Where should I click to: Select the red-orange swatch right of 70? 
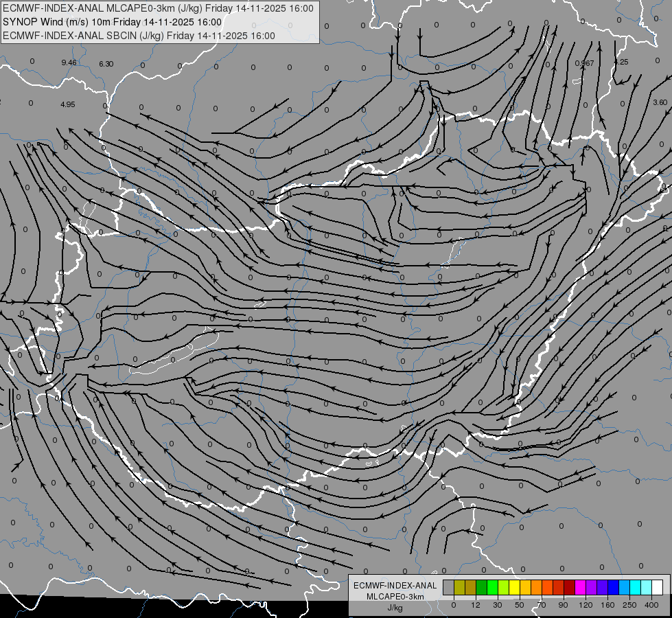(548, 588)
